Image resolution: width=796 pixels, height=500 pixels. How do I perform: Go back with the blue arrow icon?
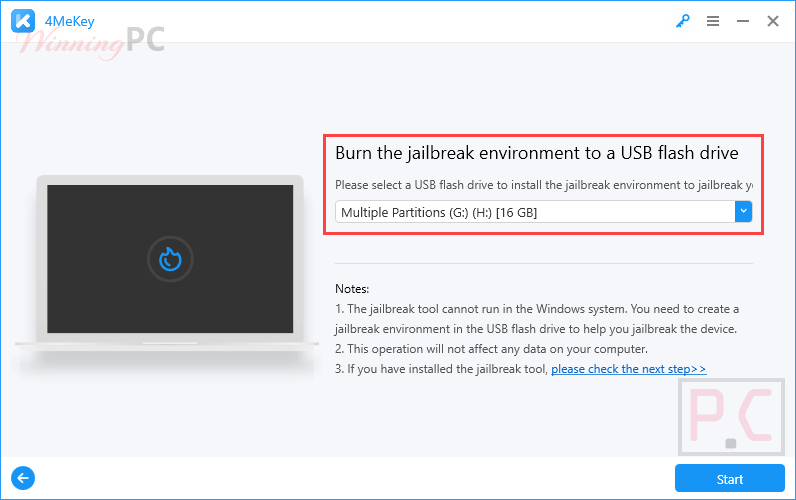click(x=22, y=478)
